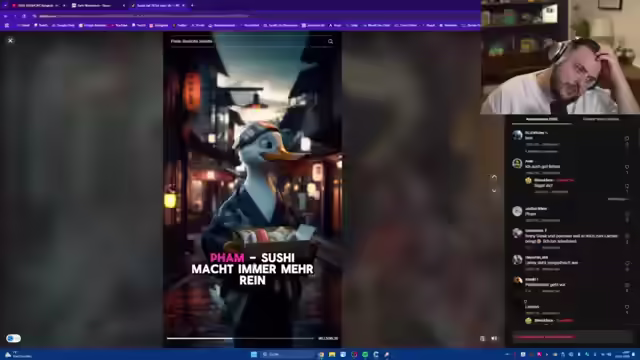Seek in the video progress bar
Screen dimensions: 640x360
pos(240,338)
